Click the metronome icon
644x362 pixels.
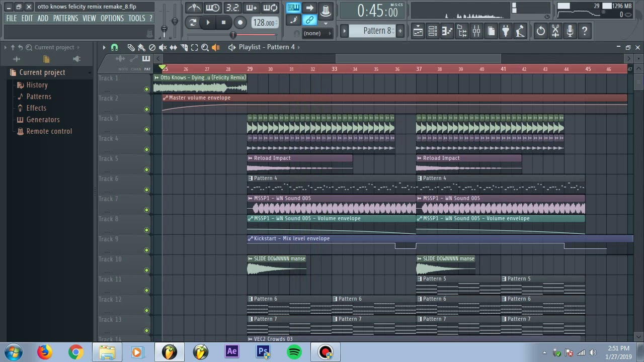coord(194,8)
